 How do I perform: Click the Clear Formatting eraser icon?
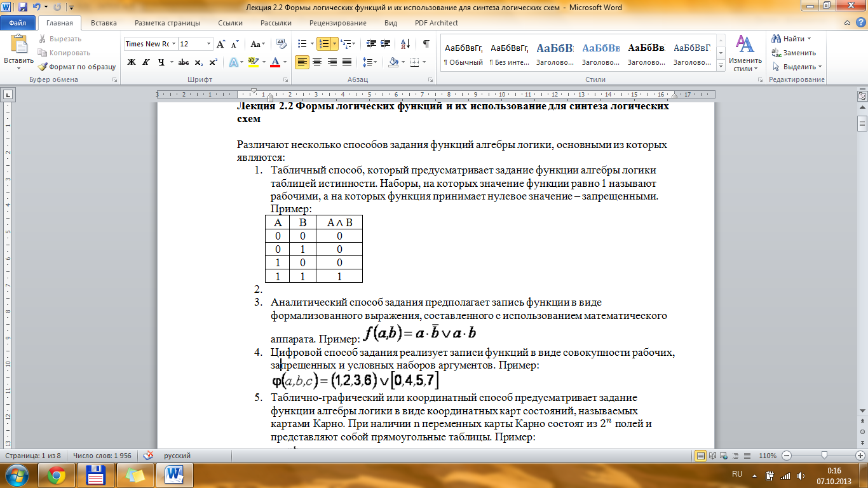click(281, 44)
